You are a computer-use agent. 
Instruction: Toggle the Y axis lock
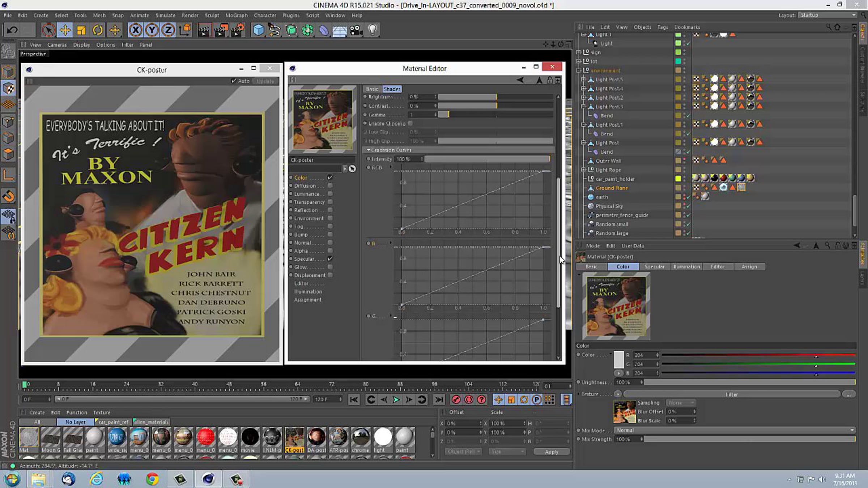click(152, 30)
